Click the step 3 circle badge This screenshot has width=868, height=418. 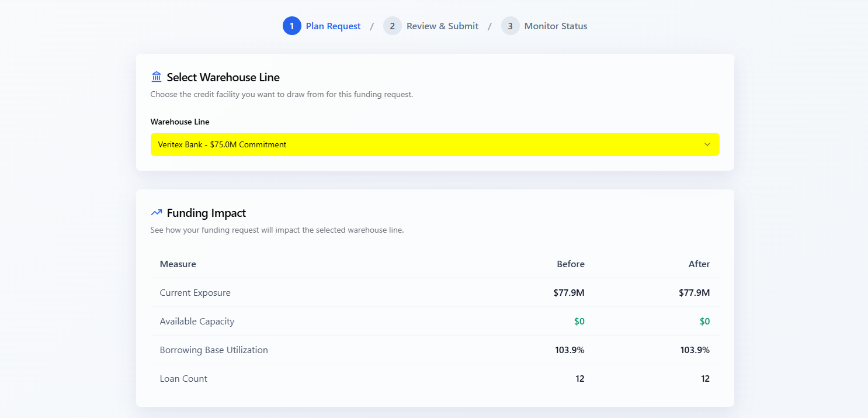click(511, 26)
